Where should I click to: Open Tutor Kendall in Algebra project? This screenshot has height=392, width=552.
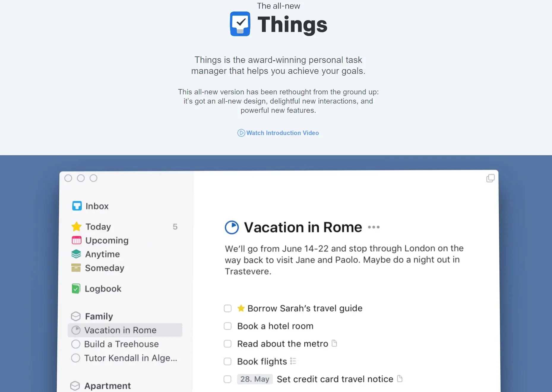(x=130, y=358)
